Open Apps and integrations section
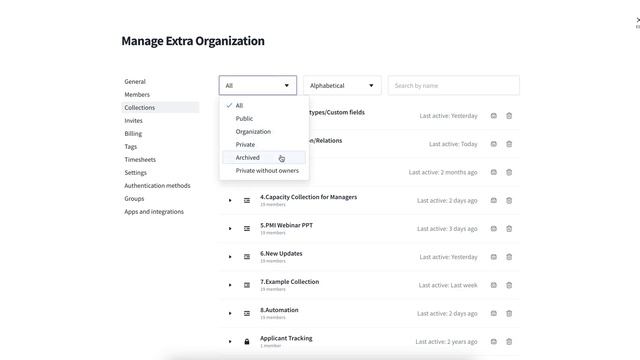The height and width of the screenshot is (360, 640). click(154, 212)
